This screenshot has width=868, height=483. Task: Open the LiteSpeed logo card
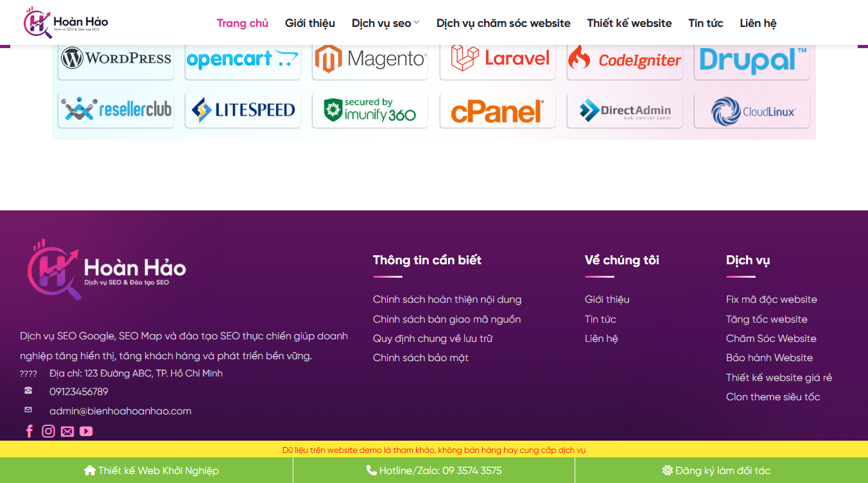tap(243, 110)
